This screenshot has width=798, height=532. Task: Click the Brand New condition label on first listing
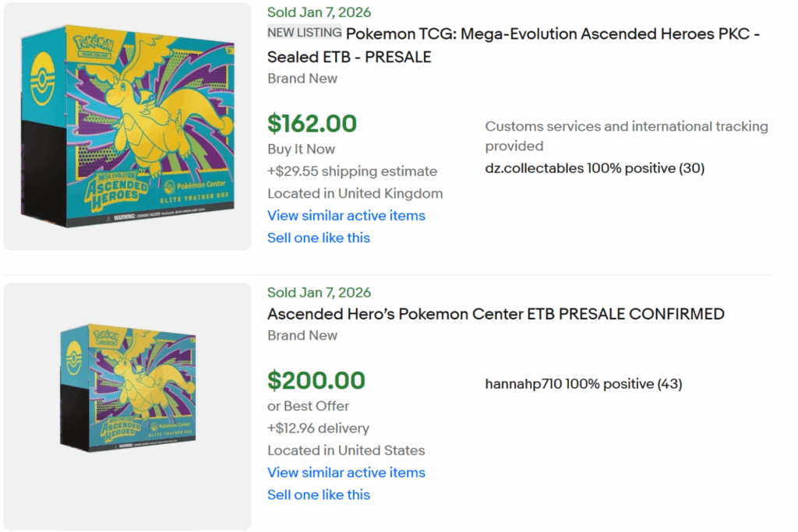point(302,78)
